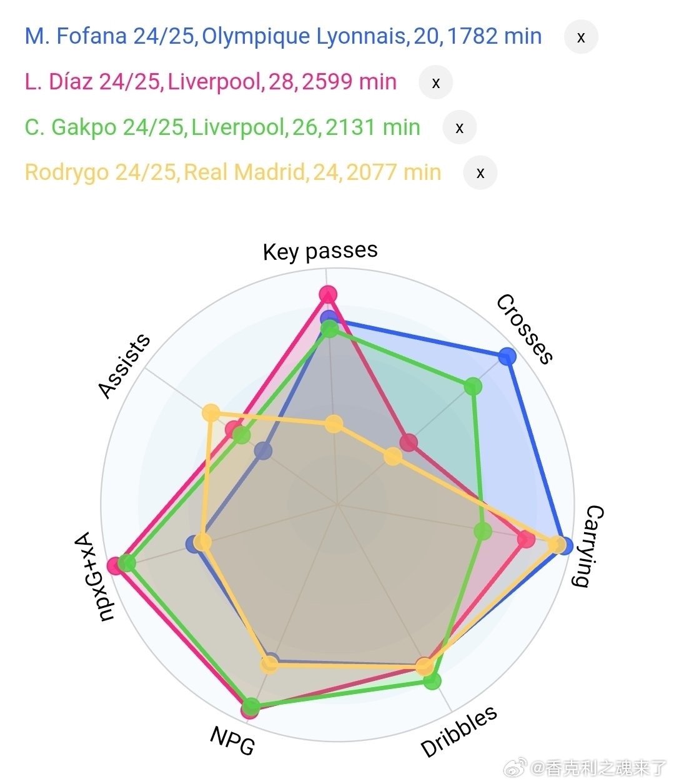Click M. Fofana 24/25 Olympique Lyonnais label
This screenshot has width=674, height=784.
[x=283, y=36]
